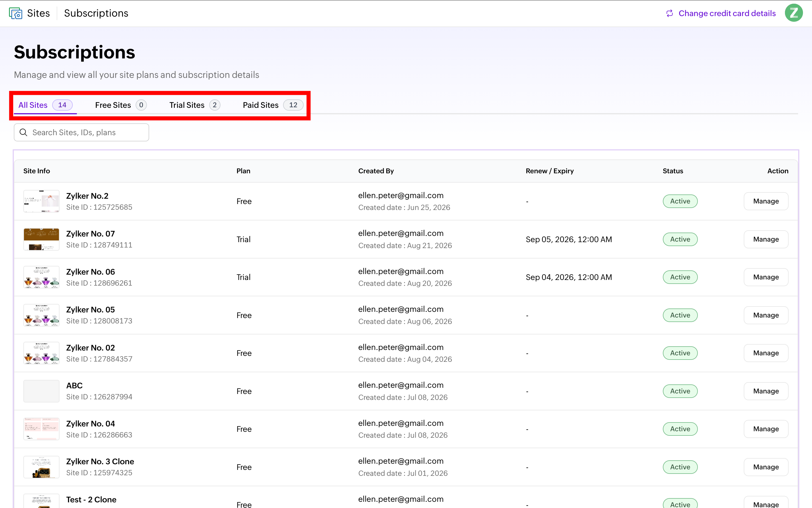812x508 pixels.
Task: Click the Site Info column header
Action: (x=37, y=171)
